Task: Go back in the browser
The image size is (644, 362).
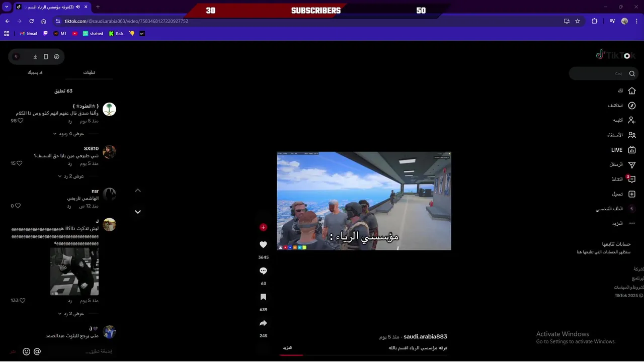Action: (7, 21)
